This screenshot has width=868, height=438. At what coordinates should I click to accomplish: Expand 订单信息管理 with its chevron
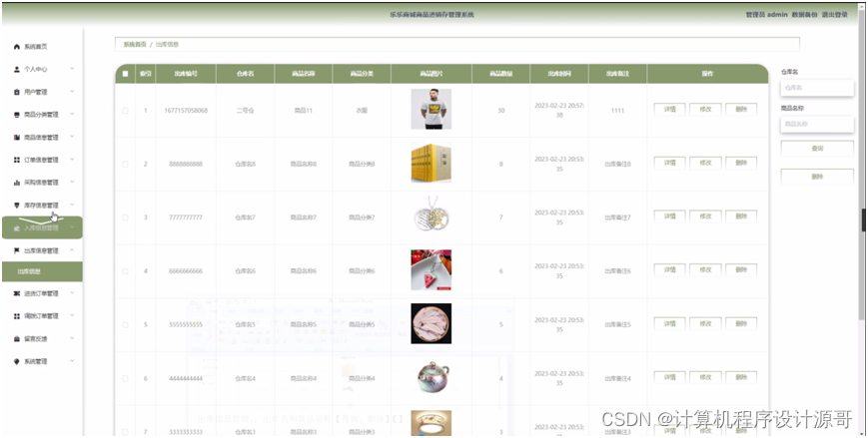(72, 160)
